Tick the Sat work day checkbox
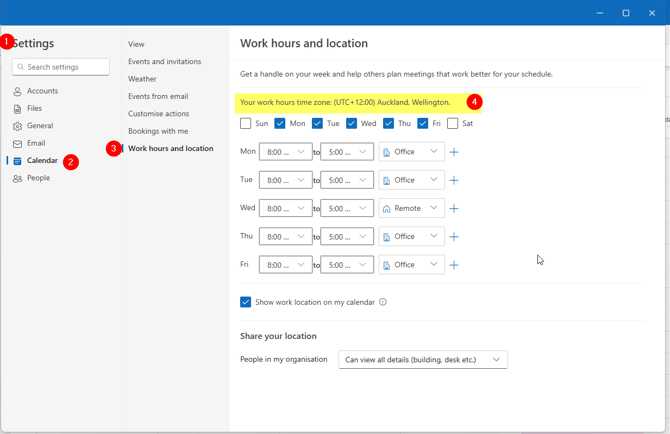The width and height of the screenshot is (670, 434). pyautogui.click(x=453, y=124)
